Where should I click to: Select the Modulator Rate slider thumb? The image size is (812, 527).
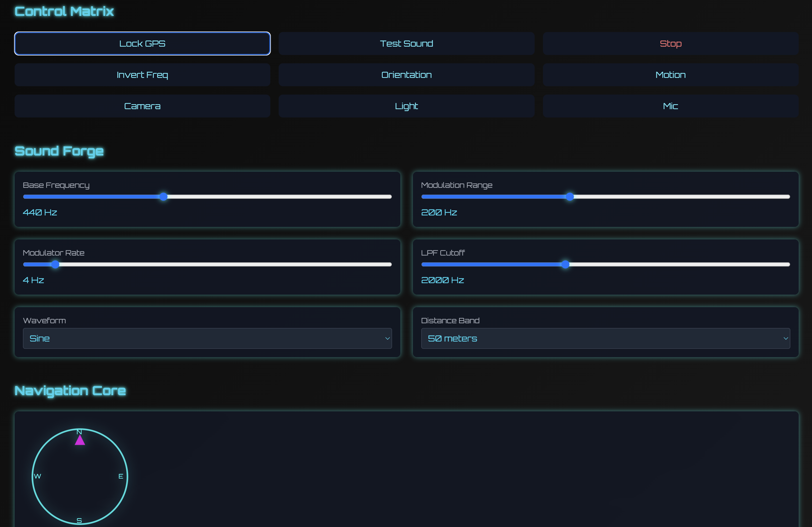(x=55, y=264)
